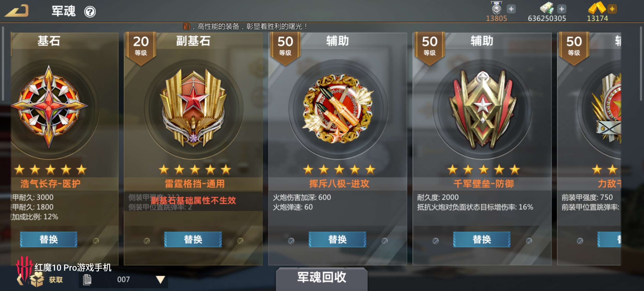Screen dimensions: 644x291
Task: Add gold bars with the yellow plus
Action: coord(612,9)
